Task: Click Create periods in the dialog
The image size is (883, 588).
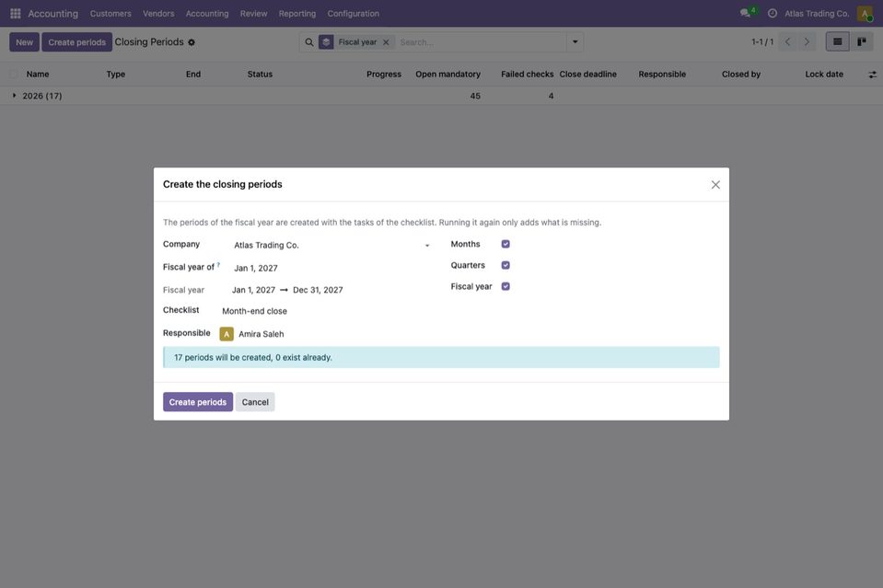Action: pyautogui.click(x=198, y=402)
